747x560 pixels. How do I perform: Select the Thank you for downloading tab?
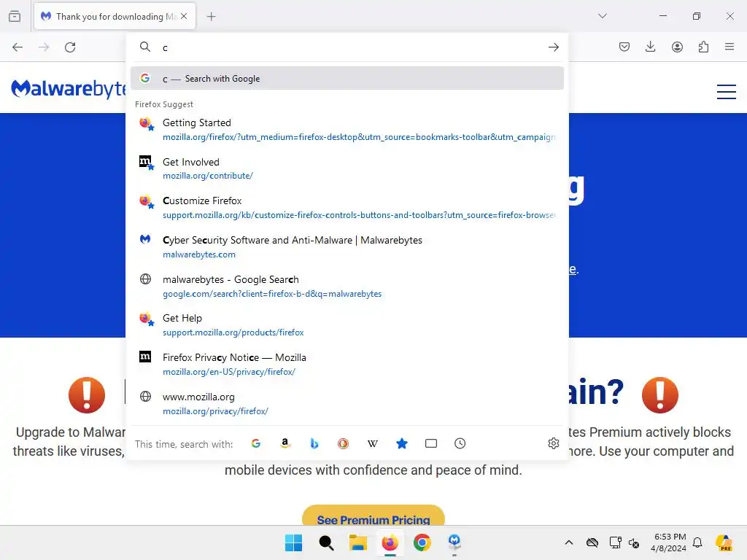115,16
